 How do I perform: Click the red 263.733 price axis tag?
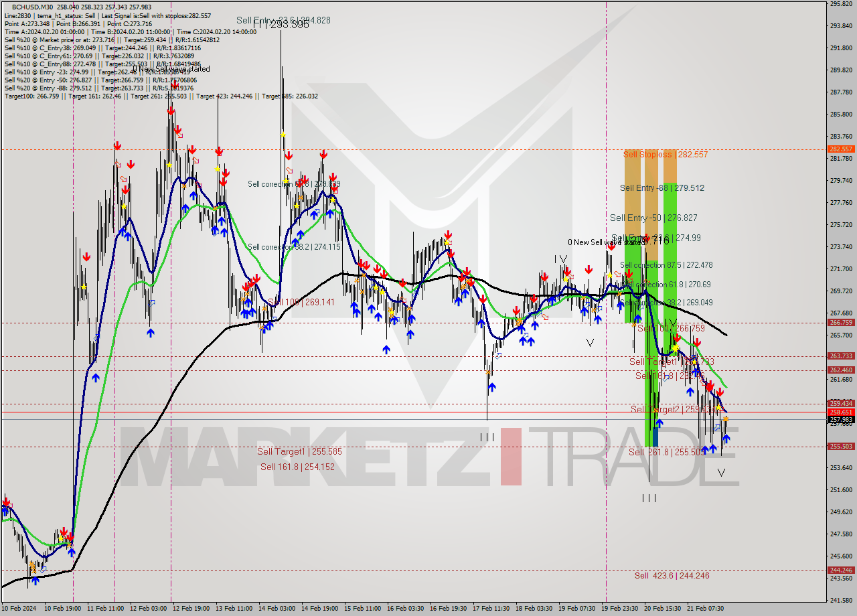841,356
